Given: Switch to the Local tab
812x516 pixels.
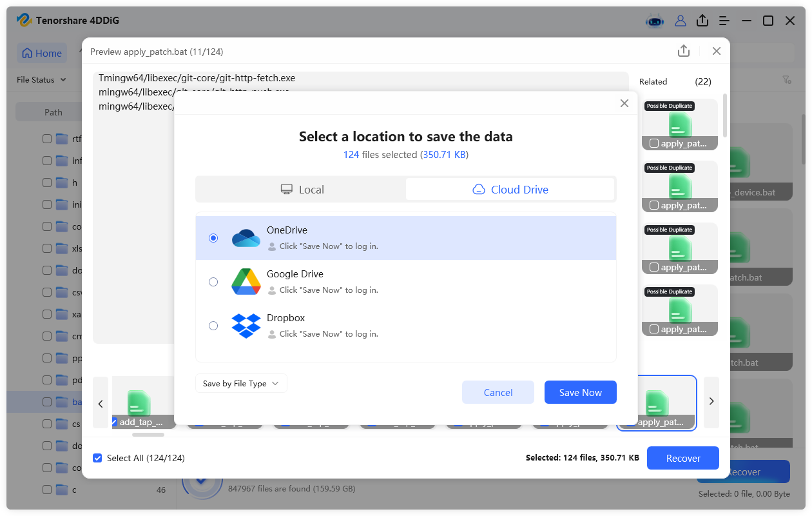Looking at the screenshot, I should coord(302,190).
